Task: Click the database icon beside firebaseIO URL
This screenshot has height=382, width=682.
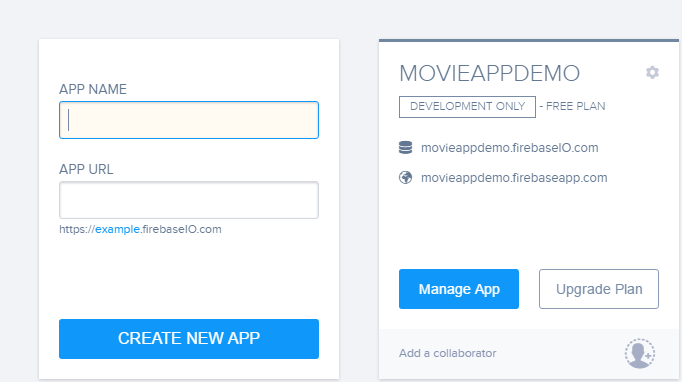Action: [405, 147]
